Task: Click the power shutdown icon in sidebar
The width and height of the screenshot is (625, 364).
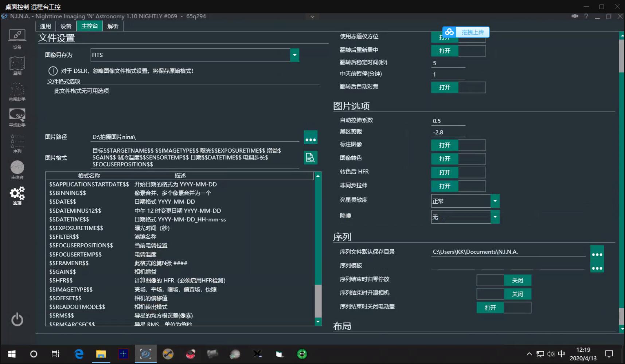Action: [x=17, y=320]
